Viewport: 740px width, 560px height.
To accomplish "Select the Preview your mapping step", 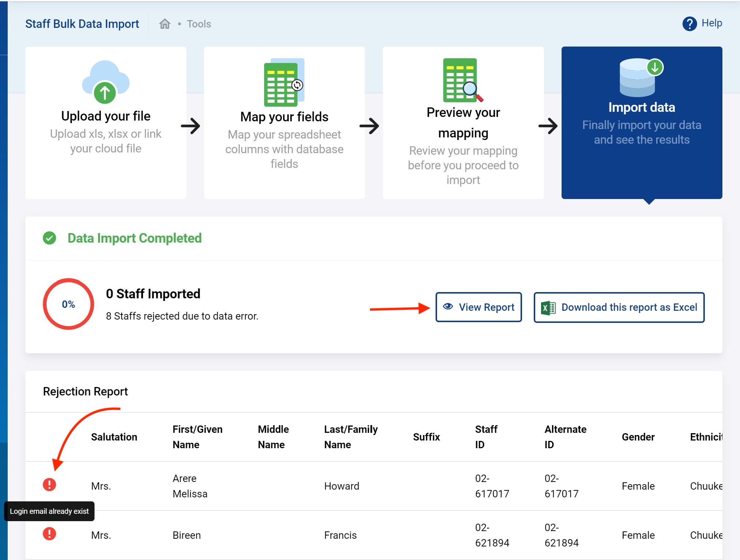I will click(x=463, y=122).
